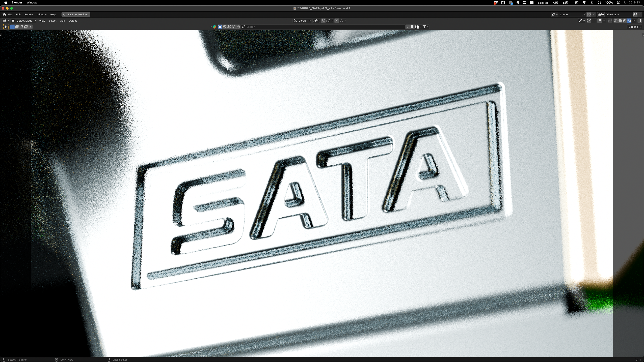Switch to material preview shading
644x362 pixels.
click(625, 21)
